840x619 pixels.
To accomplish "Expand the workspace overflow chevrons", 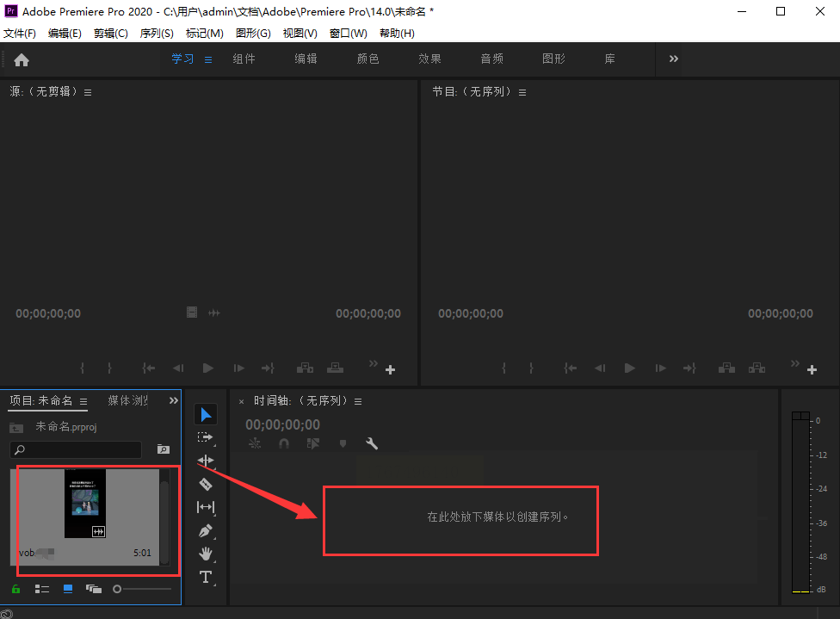I will pos(674,59).
